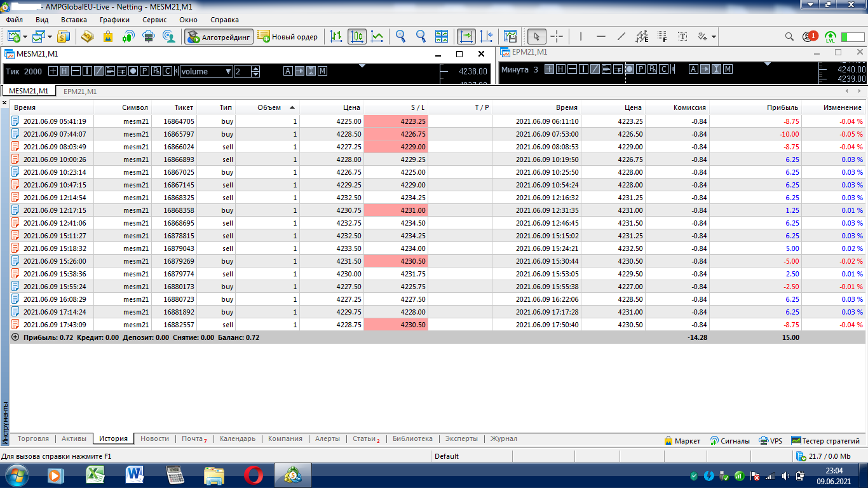Switch chart to candlestick view

(x=357, y=36)
